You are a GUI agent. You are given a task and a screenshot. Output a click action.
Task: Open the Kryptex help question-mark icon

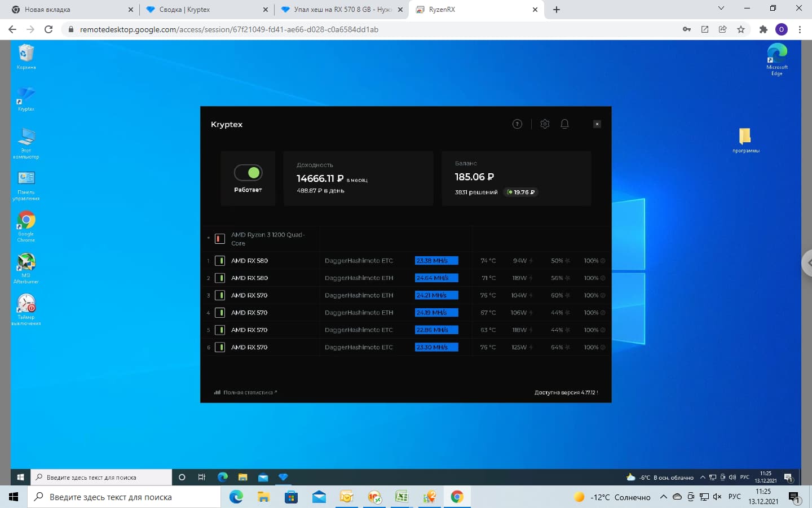(517, 124)
